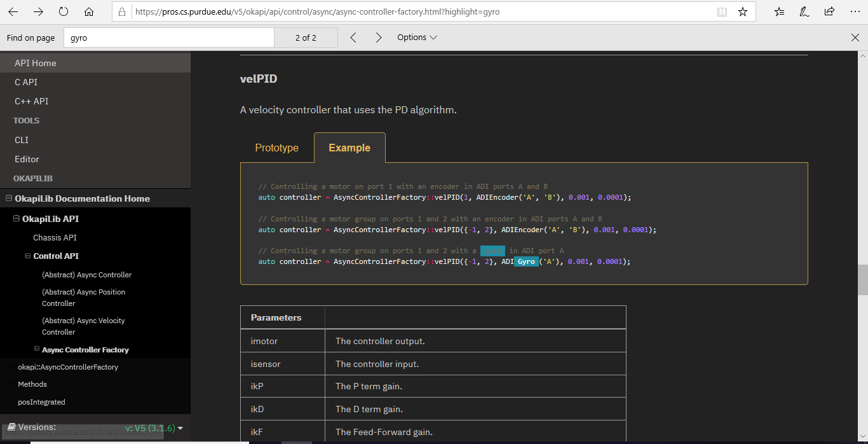Screen dimensions: 868x444
Task: Open API Home in sidebar
Action: (95, 63)
